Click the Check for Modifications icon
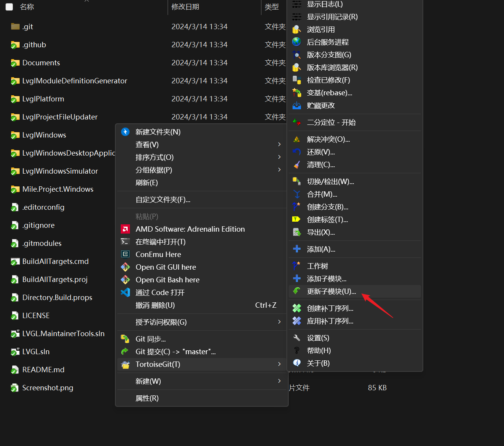 pyautogui.click(x=297, y=80)
